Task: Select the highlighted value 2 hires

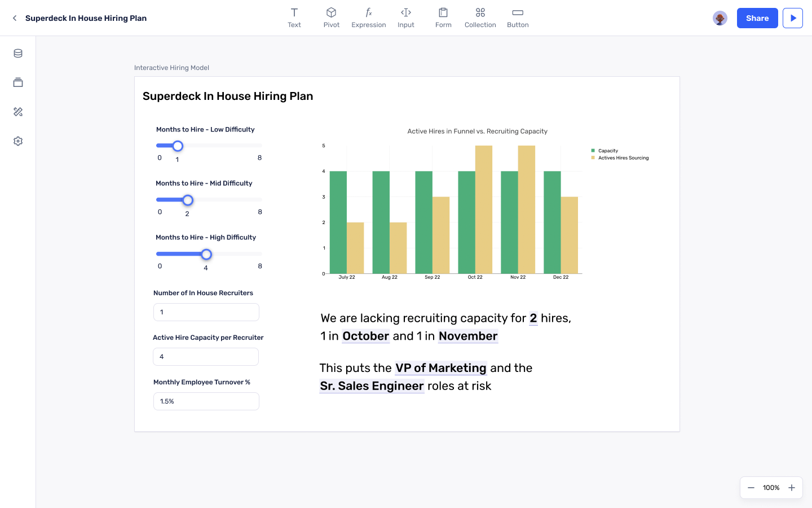Action: (x=533, y=318)
